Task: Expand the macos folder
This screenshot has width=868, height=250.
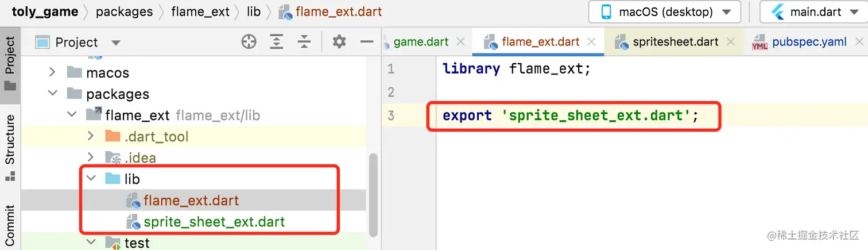Action: 53,72
